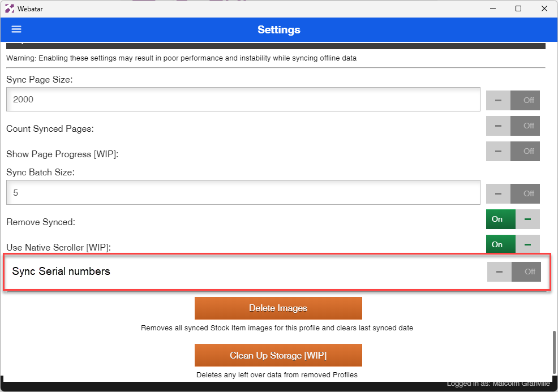Image resolution: width=558 pixels, height=392 pixels.
Task: Enable the Count Synced Pages switch
Action: click(x=513, y=126)
